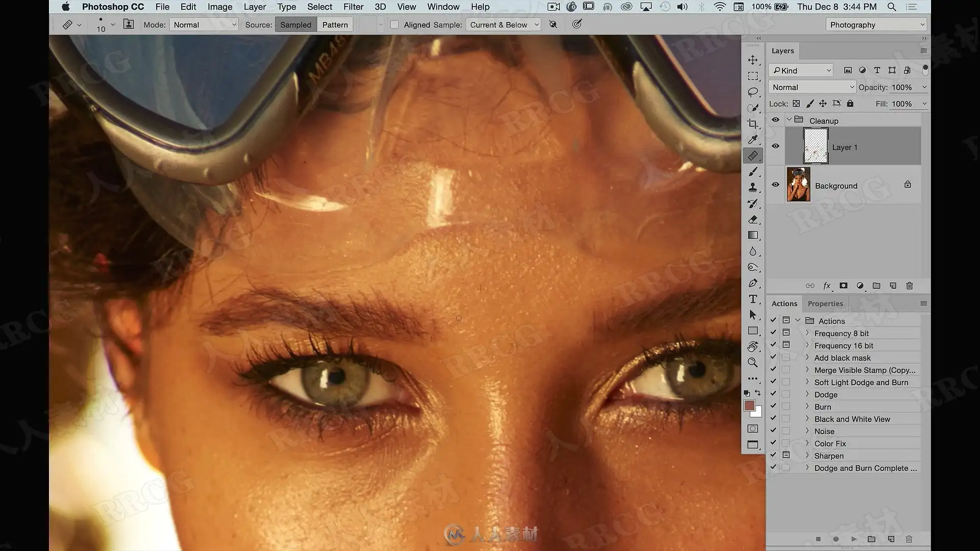Click the Add layer style fx icon
This screenshot has height=551, width=980.
click(x=827, y=286)
